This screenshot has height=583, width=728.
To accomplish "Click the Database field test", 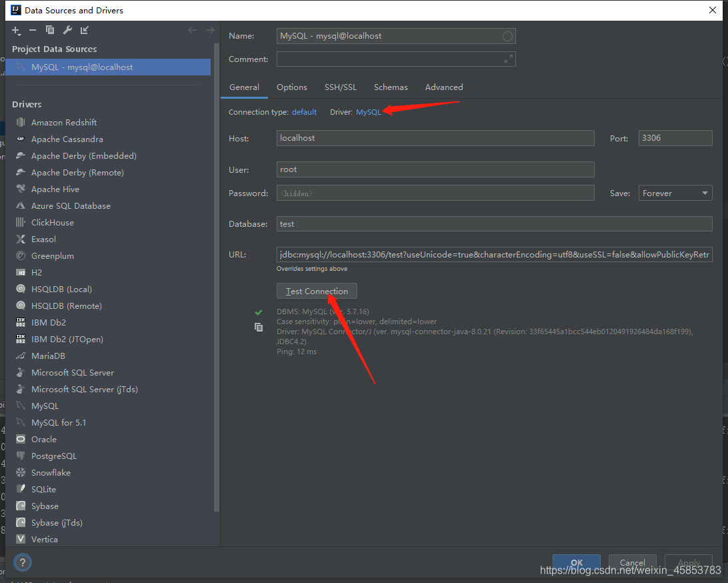I will click(x=495, y=224).
